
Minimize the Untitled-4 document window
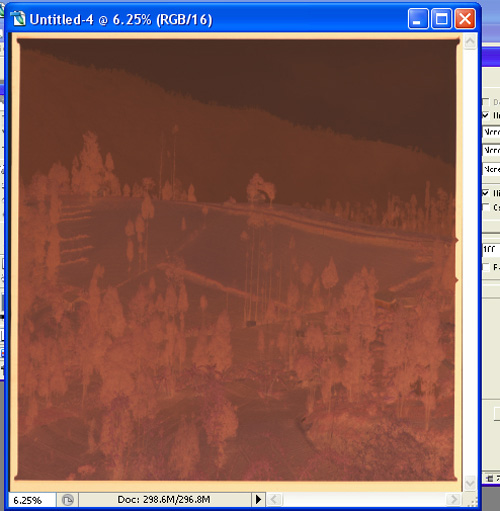pos(418,19)
